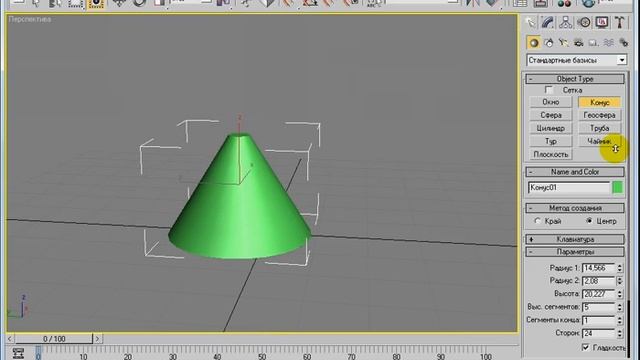Select the Край creation method radio
640x360 pixels.
point(538,221)
